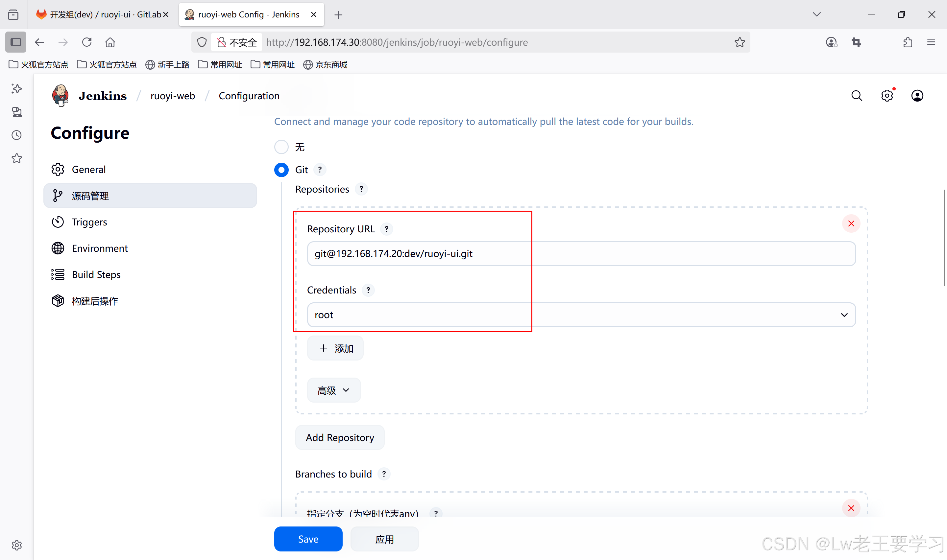
Task: Click into the Repository URL field
Action: coord(581,254)
